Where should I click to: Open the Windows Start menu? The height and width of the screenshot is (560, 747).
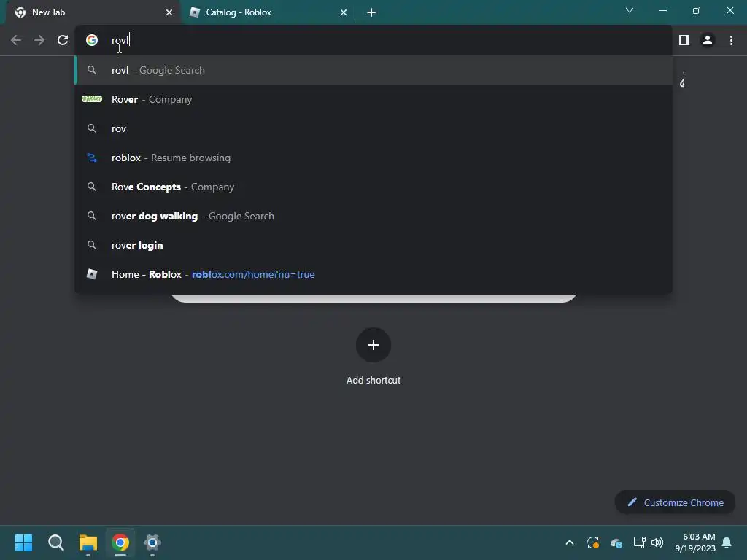click(24, 542)
